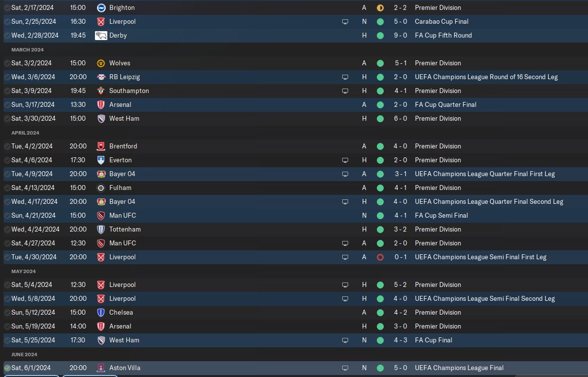This screenshot has height=377, width=588.
Task: Open the UEFA Champions League Final competition link
Action: point(459,368)
